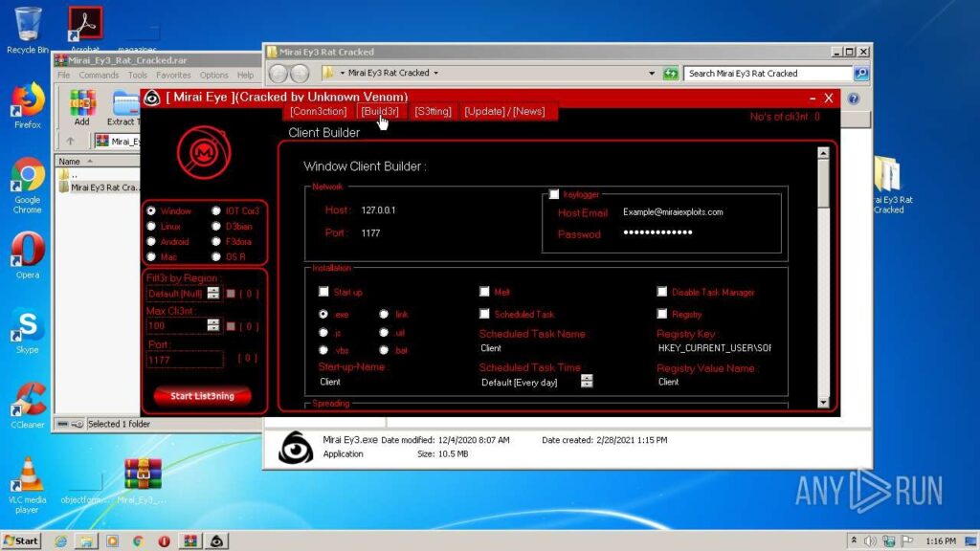Click the Add icon in WinRAR toolbar
The image size is (980, 551).
point(82,107)
